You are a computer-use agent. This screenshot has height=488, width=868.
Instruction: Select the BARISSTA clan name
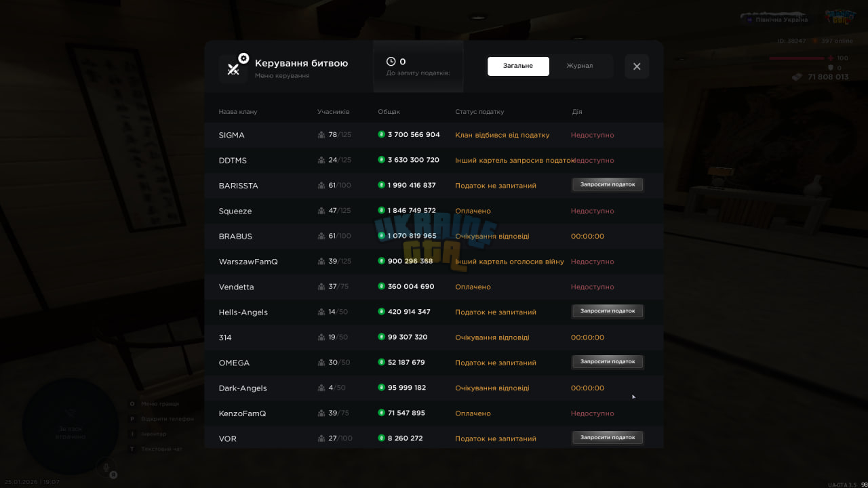238,186
